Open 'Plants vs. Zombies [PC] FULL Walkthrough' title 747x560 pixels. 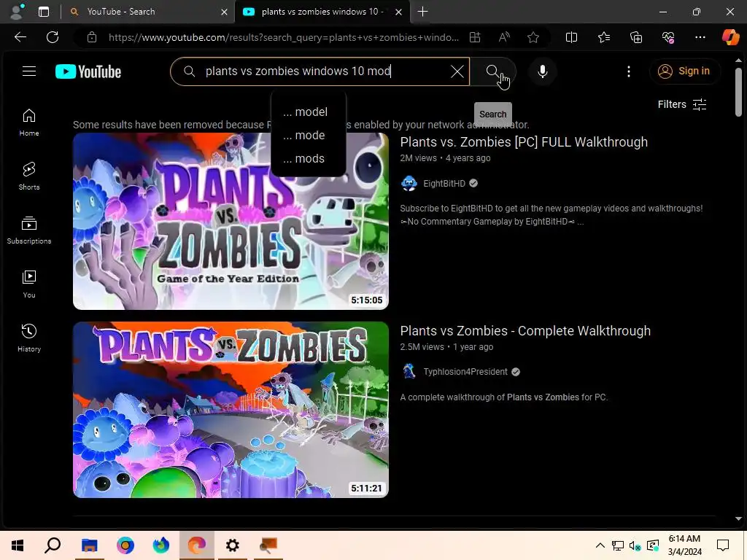[524, 142]
